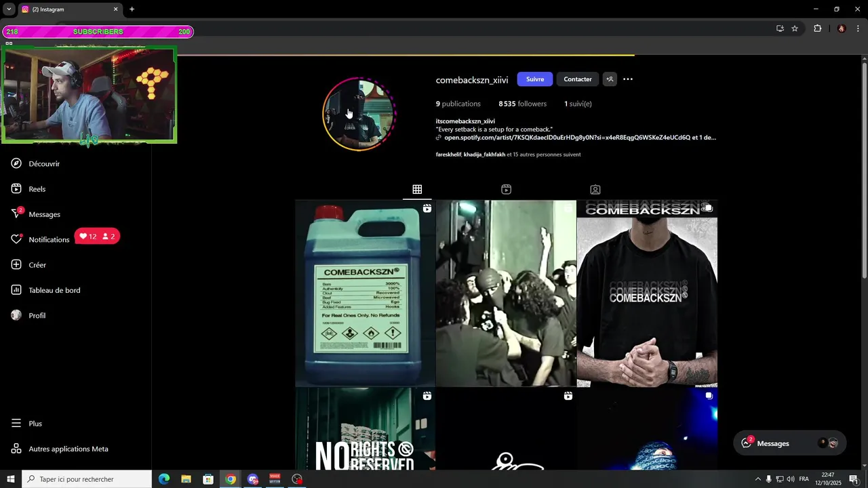Click the Windows taskbar search box

87,479
